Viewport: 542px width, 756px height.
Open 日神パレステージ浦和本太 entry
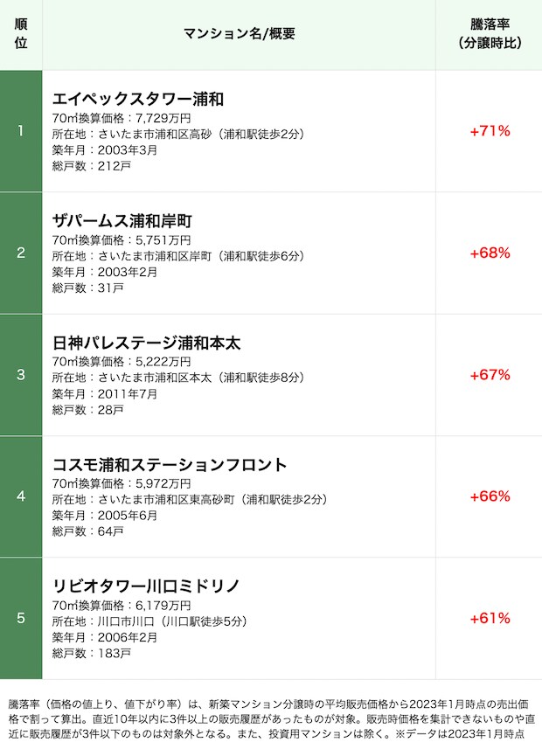tap(146, 343)
